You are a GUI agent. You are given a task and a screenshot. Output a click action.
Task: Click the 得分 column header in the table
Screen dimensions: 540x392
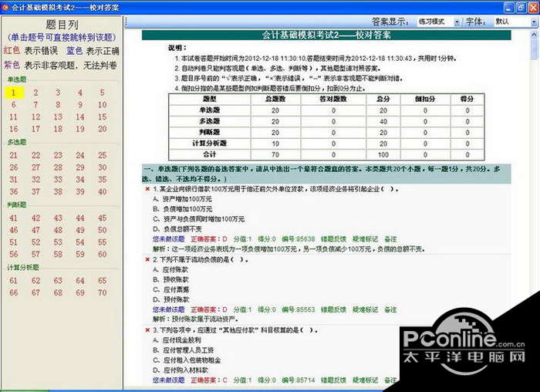click(467, 99)
